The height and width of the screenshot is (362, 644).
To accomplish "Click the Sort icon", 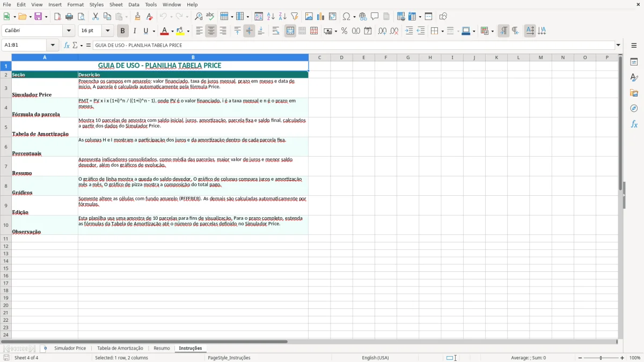I will tap(259, 17).
